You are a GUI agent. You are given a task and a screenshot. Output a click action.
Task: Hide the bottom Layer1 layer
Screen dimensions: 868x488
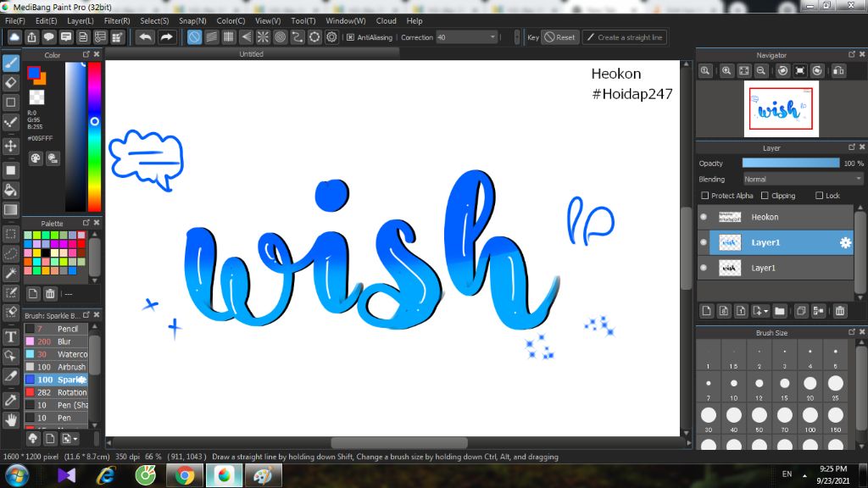(x=704, y=268)
